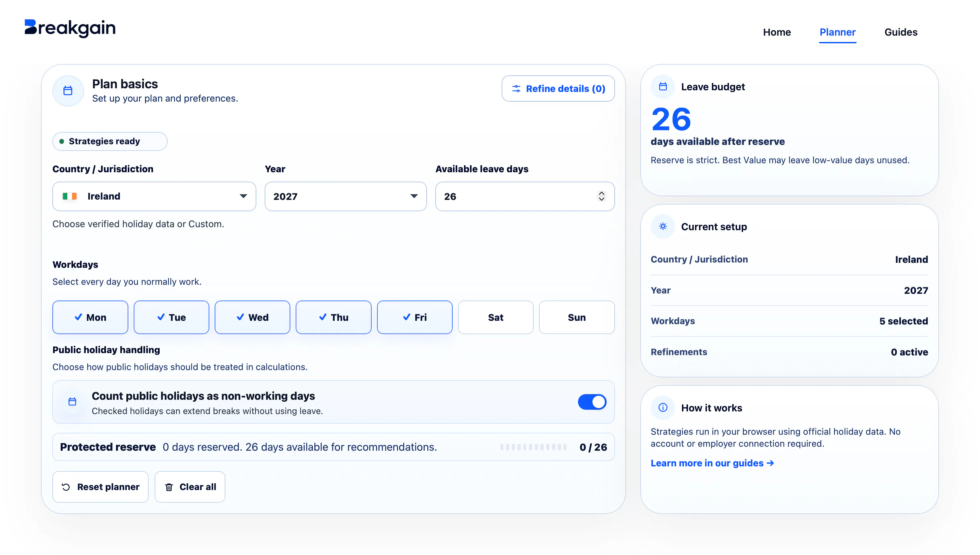980x555 pixels.
Task: Click Ireland value in Current setup
Action: point(911,259)
